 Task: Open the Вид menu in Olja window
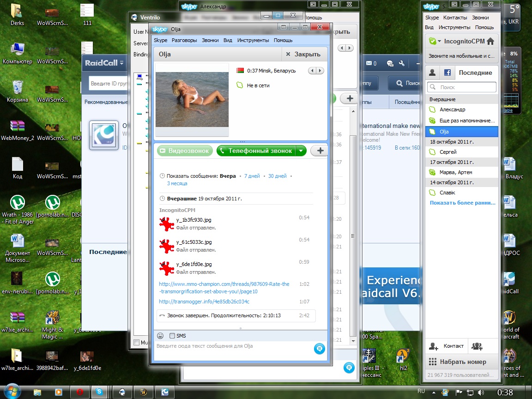click(x=228, y=40)
